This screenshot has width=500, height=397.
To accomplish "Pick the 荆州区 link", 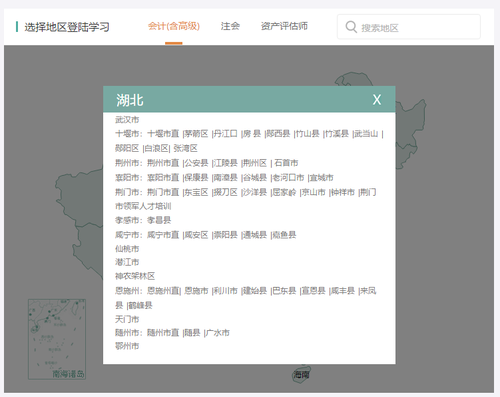I will pos(255,163).
